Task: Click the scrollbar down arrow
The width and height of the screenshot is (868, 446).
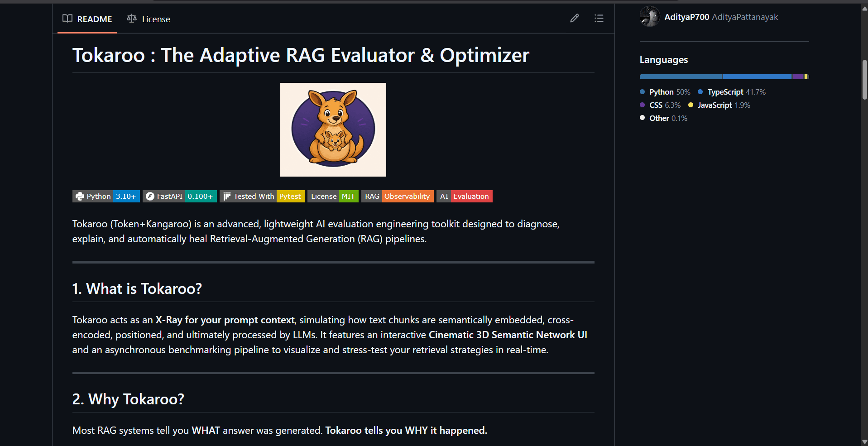Action: pos(864,441)
